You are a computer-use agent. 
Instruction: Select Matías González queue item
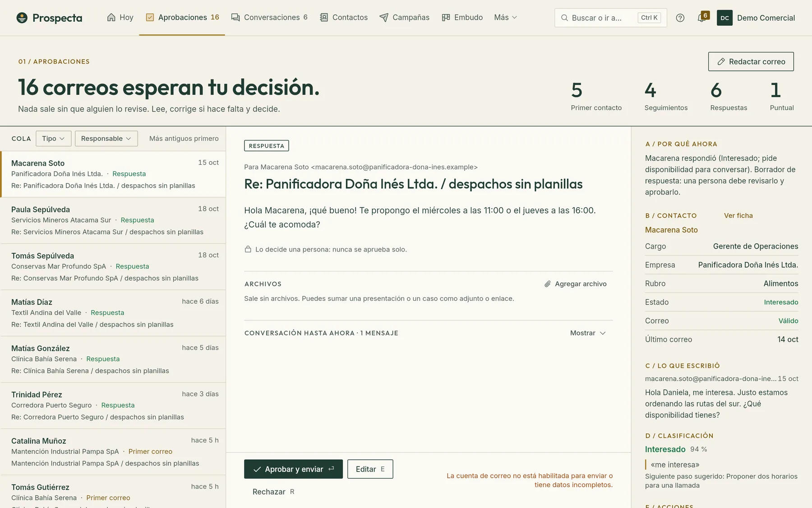coord(113,359)
